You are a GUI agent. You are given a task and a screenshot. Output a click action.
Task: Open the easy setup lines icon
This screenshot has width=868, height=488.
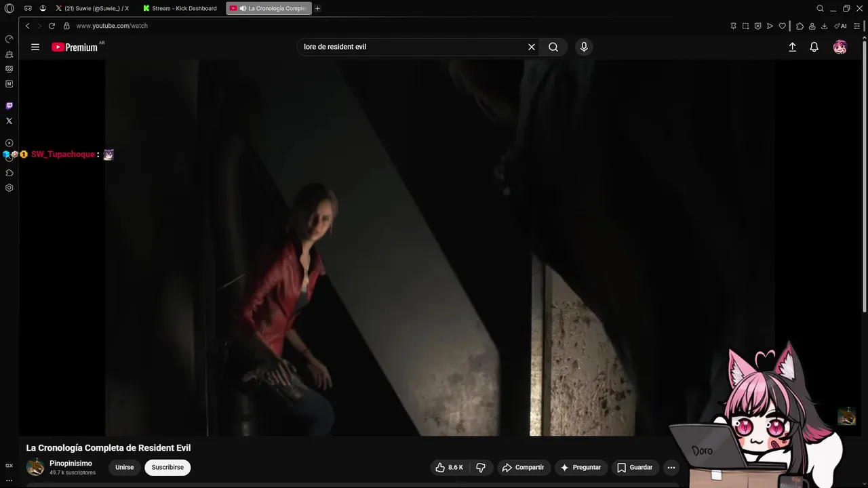pyautogui.click(x=857, y=26)
